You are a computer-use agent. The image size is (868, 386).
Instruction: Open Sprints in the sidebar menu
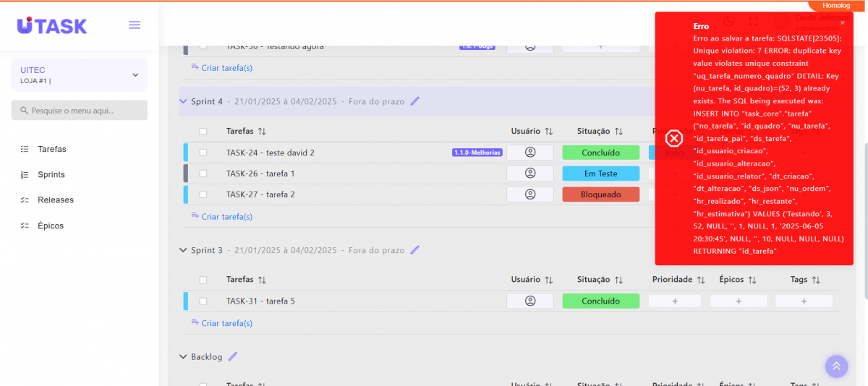51,174
